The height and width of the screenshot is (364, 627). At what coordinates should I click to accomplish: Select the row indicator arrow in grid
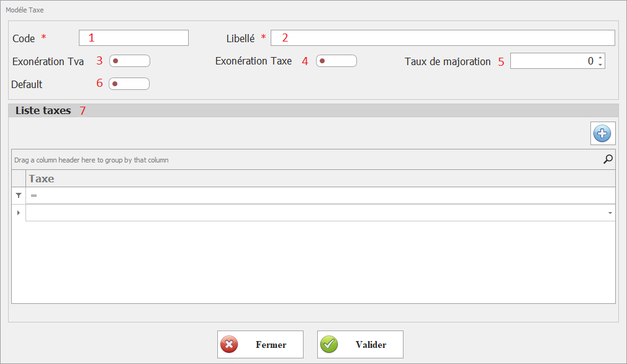pyautogui.click(x=19, y=213)
